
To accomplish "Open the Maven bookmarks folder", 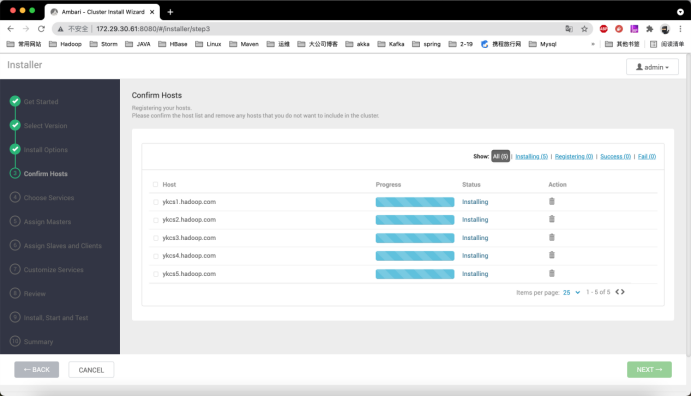I will tap(244, 44).
